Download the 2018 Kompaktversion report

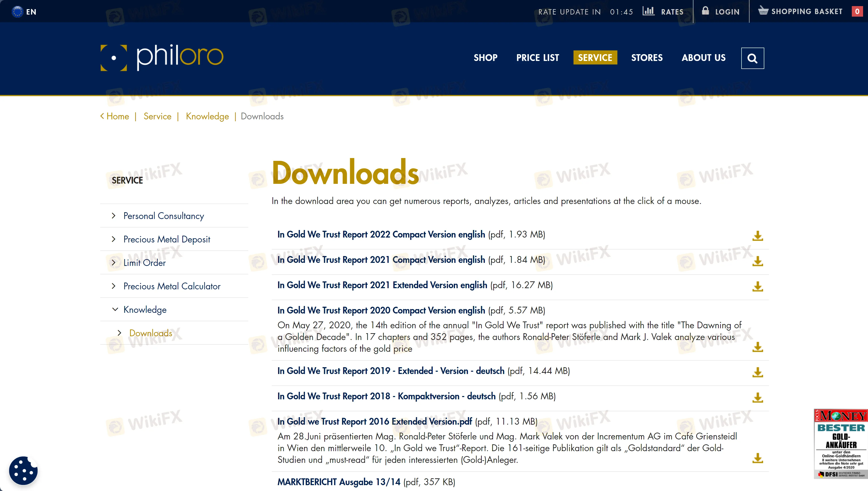(x=758, y=398)
